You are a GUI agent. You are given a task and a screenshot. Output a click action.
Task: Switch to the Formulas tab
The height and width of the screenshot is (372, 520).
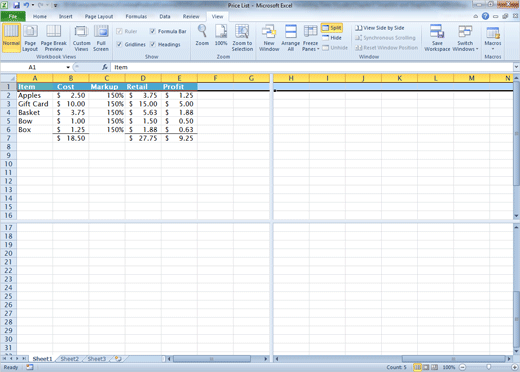click(x=136, y=16)
